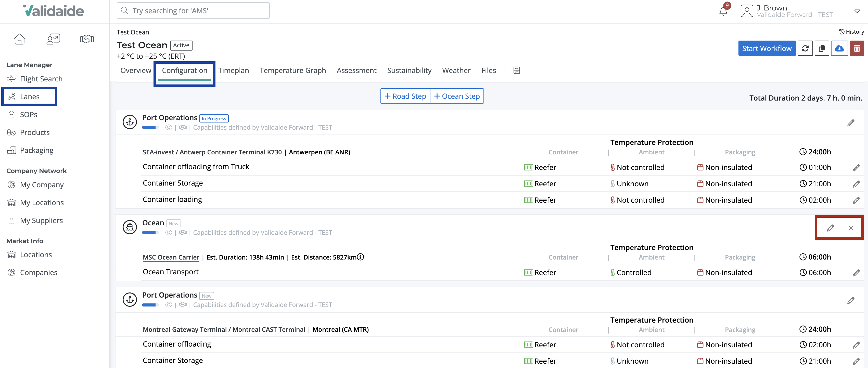Click the Validaide logo

point(53,11)
